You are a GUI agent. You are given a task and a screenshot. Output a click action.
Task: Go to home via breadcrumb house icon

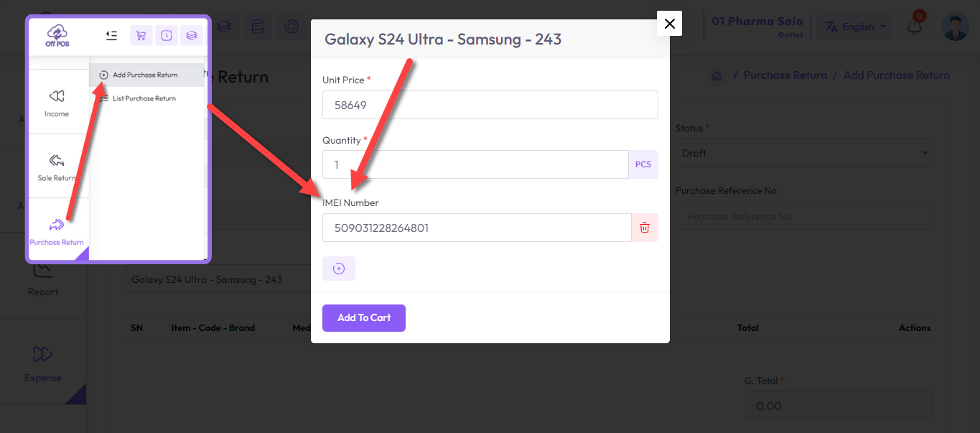(x=716, y=75)
